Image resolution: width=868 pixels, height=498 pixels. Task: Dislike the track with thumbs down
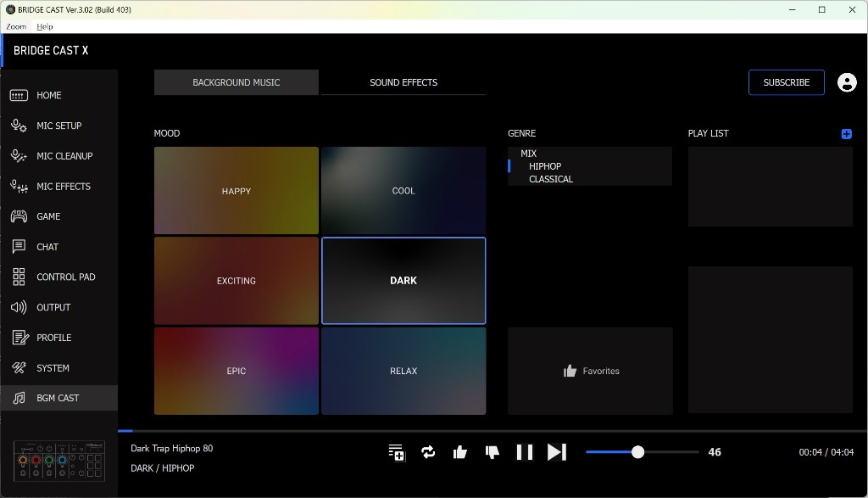click(x=492, y=452)
